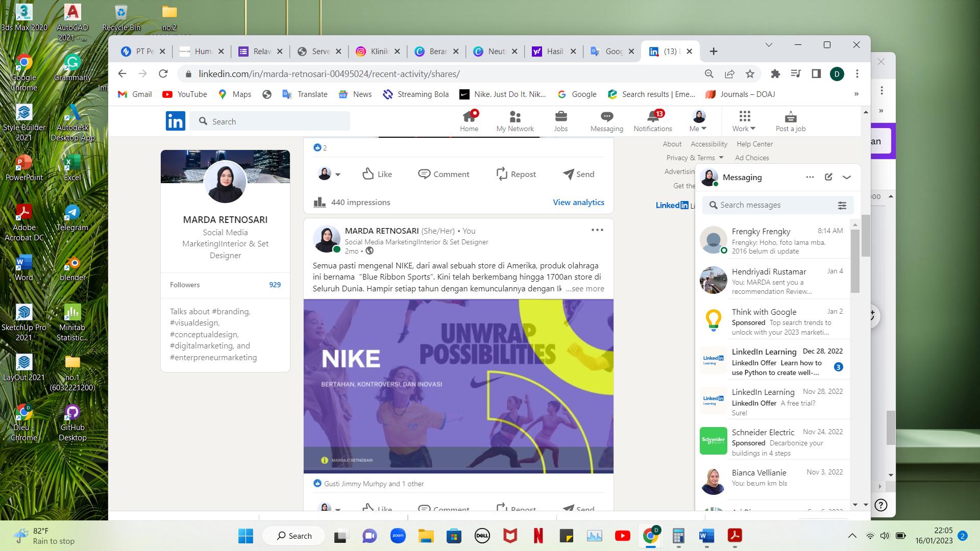Like the post above NIKE post
Viewport: 980px width, 551px height.
point(377,174)
